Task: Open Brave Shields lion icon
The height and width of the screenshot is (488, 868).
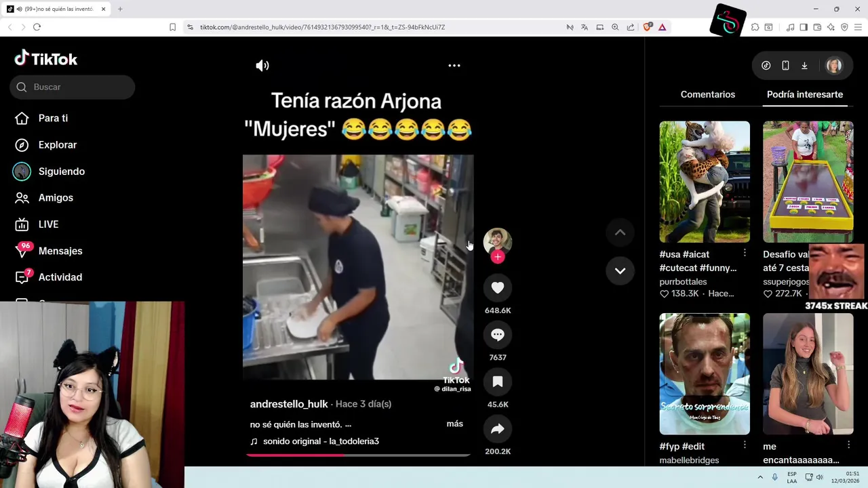Action: (647, 27)
